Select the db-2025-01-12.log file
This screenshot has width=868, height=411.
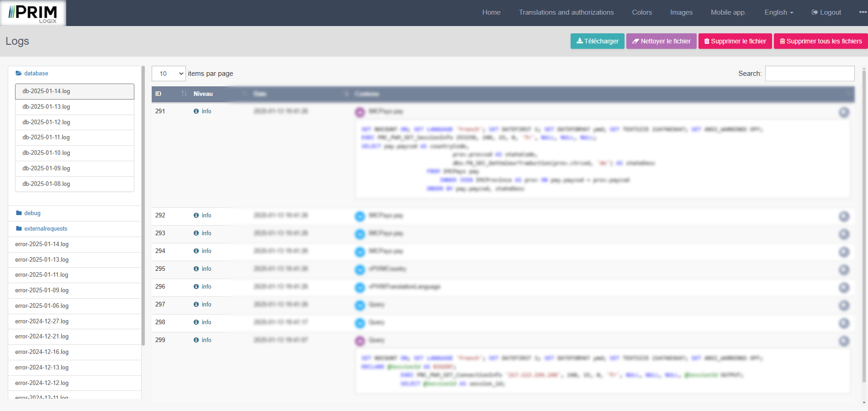tap(46, 122)
